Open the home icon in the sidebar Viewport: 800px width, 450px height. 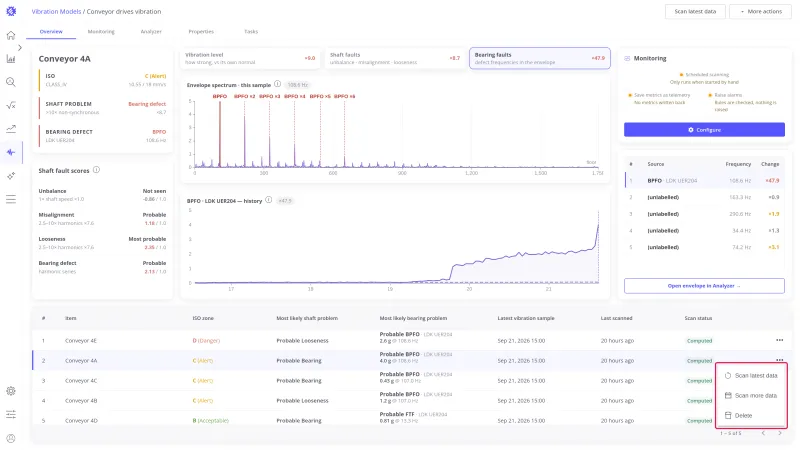tap(11, 35)
